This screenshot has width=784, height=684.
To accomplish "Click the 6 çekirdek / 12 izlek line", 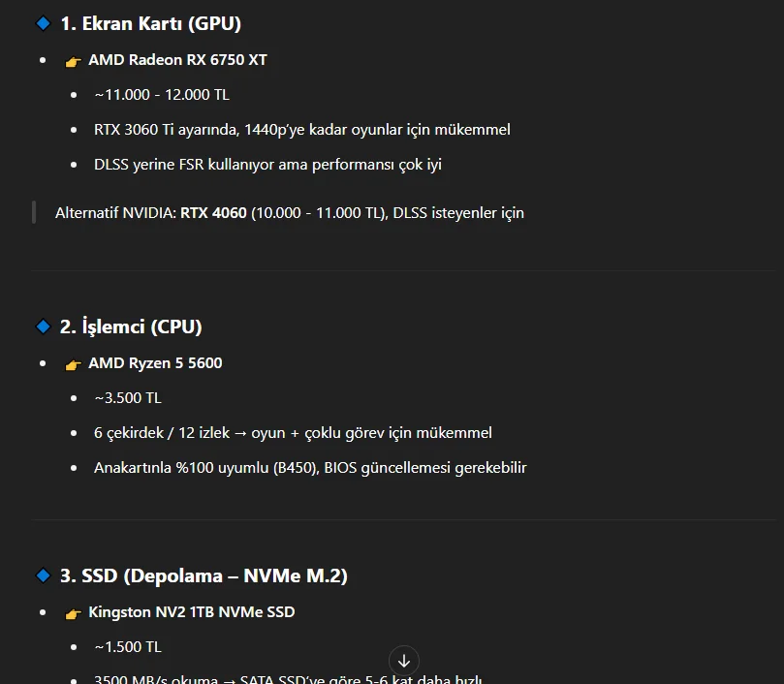I will point(293,433).
